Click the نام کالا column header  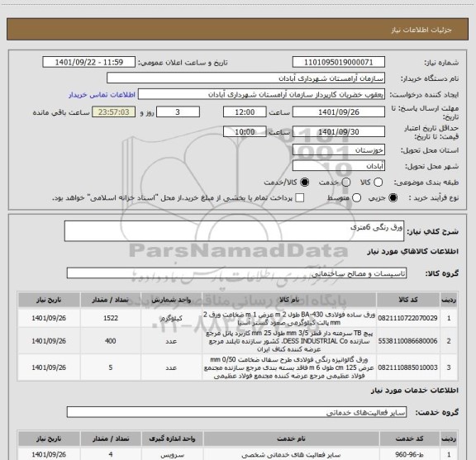[289, 300]
